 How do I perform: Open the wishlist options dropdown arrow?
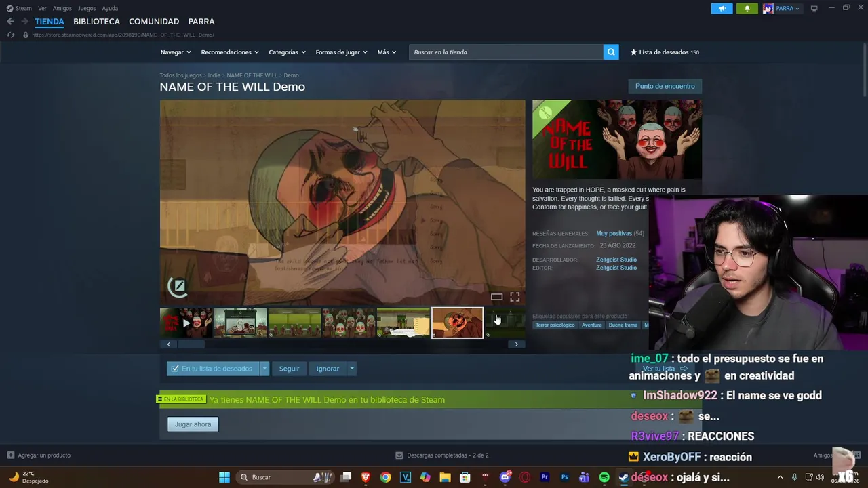264,369
